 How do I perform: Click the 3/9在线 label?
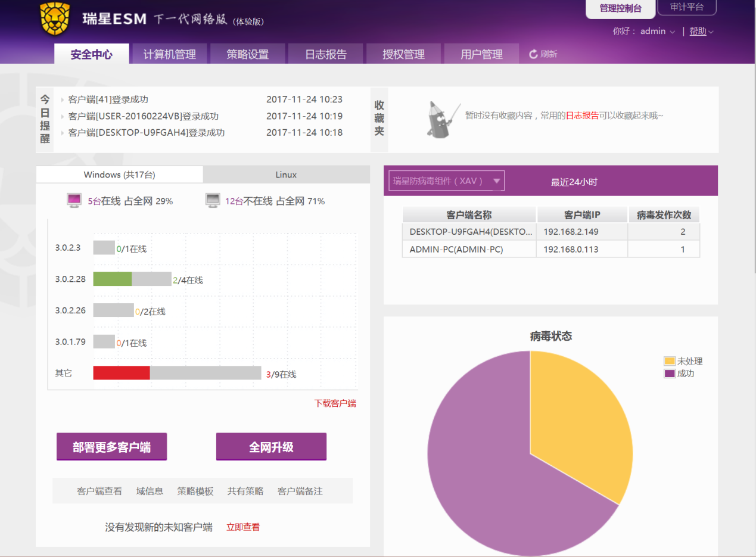[x=281, y=374]
